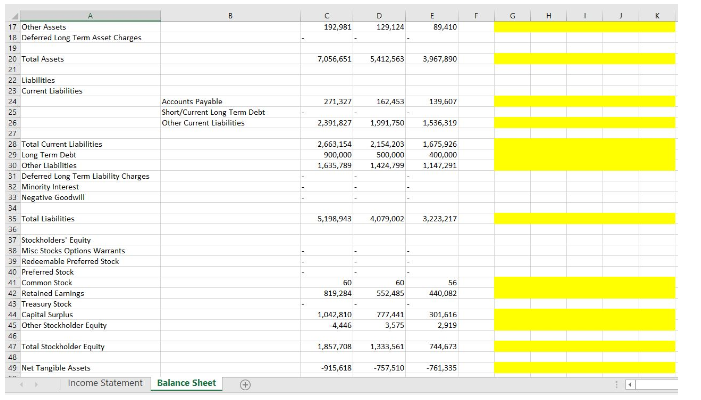Image resolution: width=701 pixels, height=400 pixels.
Task: Select column K header
Action: (657, 16)
